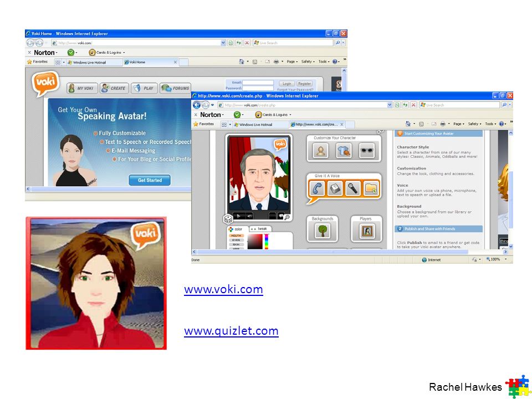Click the Quick Tabs icon in create.php window
This screenshot has width=532, height=399.
(224, 125)
